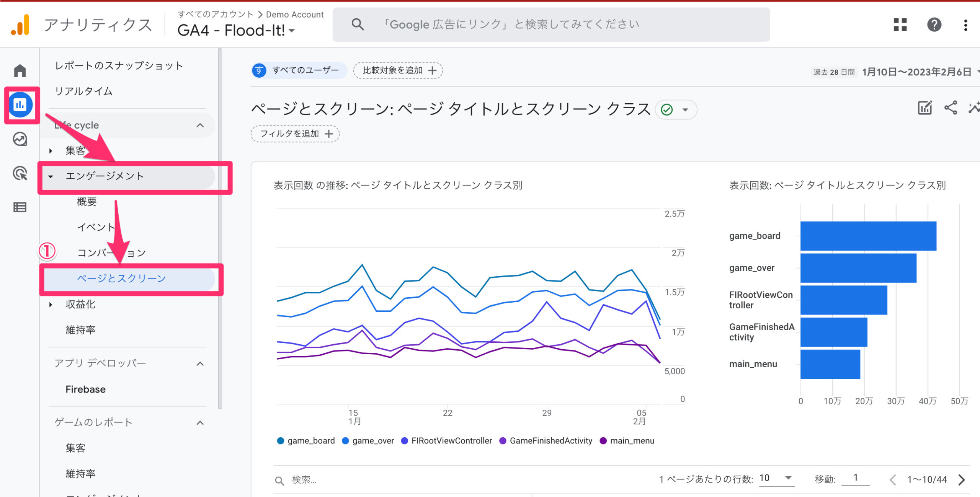Click the フィルタを追加 button

coord(295,134)
